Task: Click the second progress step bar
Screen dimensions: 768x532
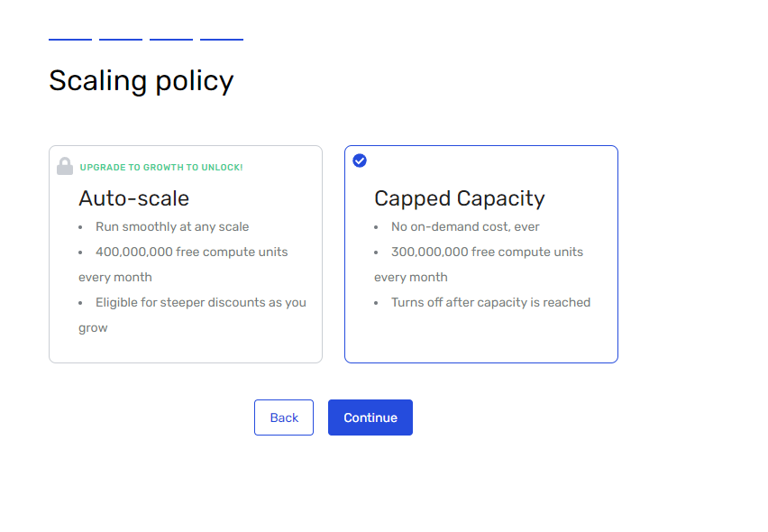Action: [x=121, y=40]
